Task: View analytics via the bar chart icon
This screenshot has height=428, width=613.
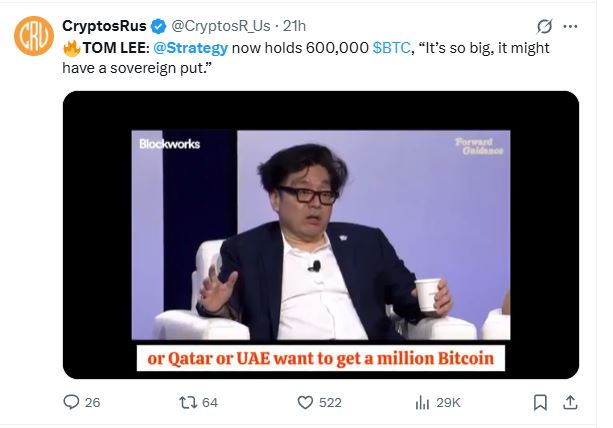Action: (x=422, y=403)
